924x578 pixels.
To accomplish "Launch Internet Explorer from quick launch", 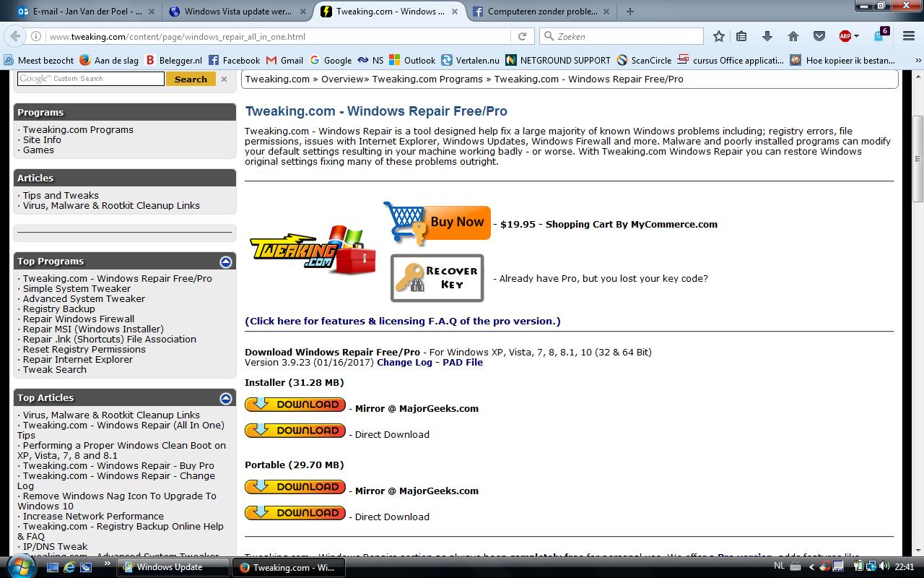I will 69,567.
